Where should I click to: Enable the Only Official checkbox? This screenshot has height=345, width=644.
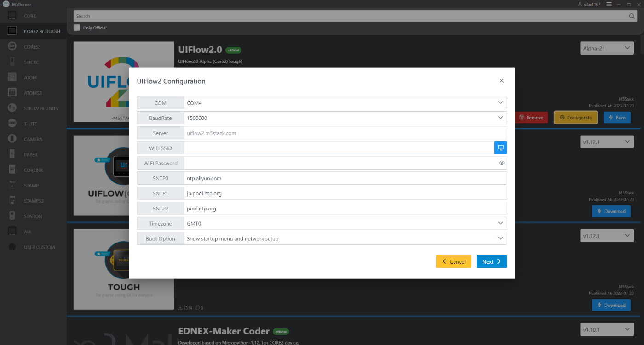(76, 27)
